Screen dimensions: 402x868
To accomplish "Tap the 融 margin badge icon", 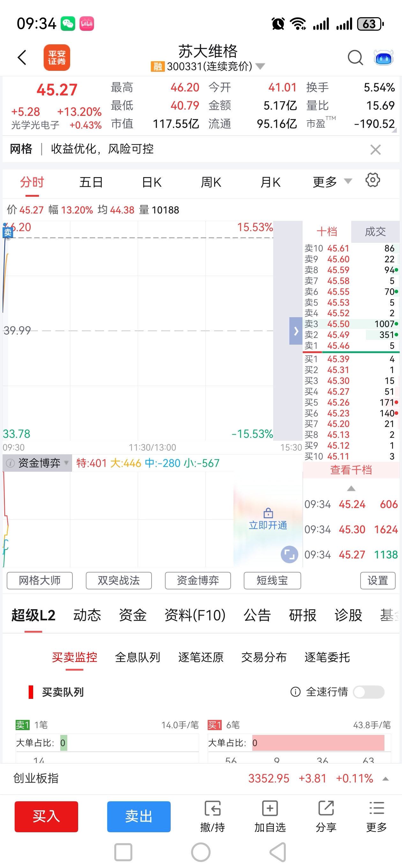I will [157, 66].
